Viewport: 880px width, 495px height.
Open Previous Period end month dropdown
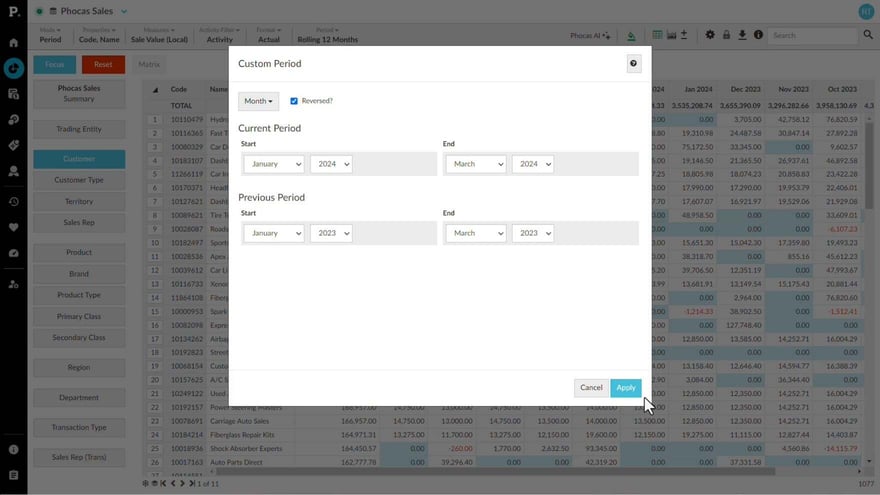pyautogui.click(x=475, y=233)
